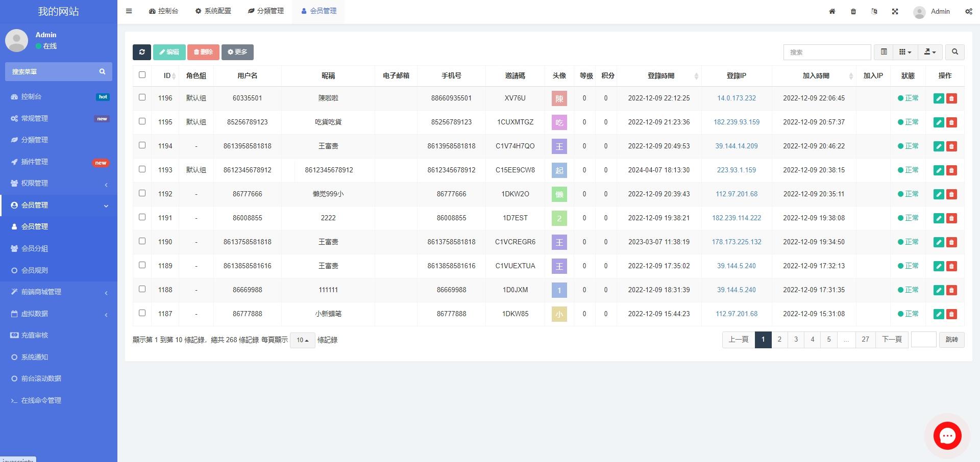Click the home icon in top bar
Image resolution: width=980 pixels, height=462 pixels.
point(832,11)
